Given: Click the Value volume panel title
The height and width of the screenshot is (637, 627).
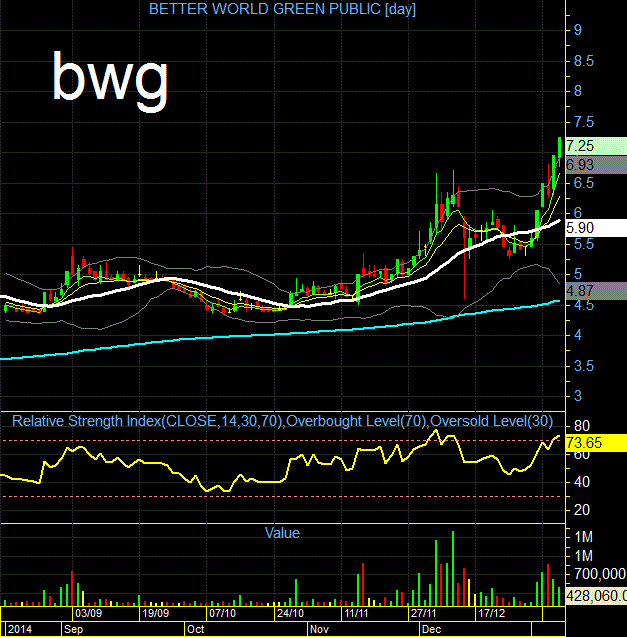Looking at the screenshot, I should tap(282, 533).
